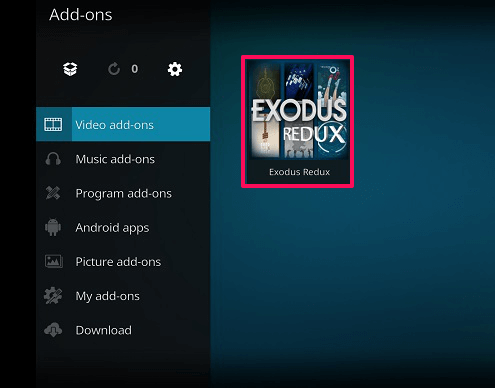The height and width of the screenshot is (388, 495).
Task: Click the cloud download icon
Action: click(x=53, y=330)
